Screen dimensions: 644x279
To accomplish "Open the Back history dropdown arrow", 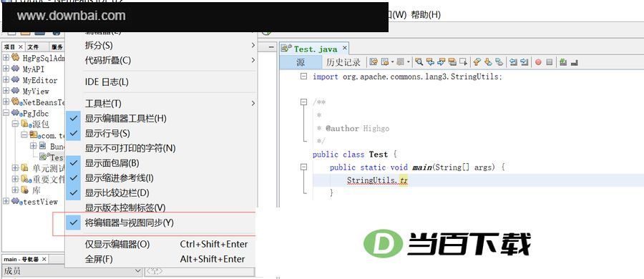I will coord(392,62).
